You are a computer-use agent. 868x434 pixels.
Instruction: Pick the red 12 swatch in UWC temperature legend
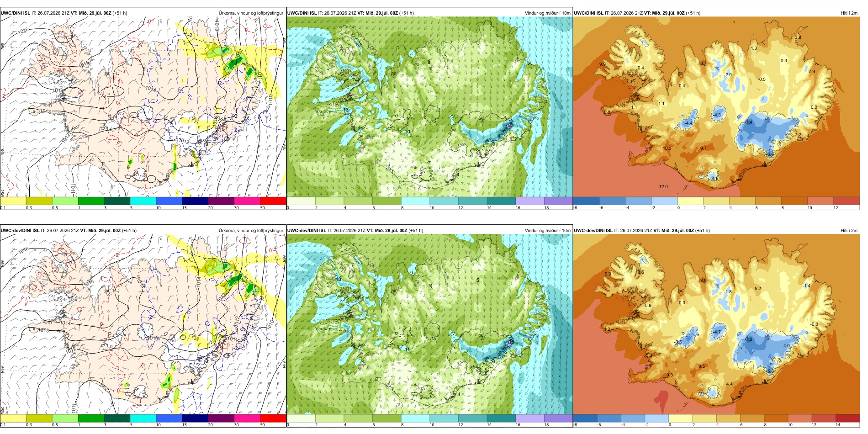click(x=847, y=201)
